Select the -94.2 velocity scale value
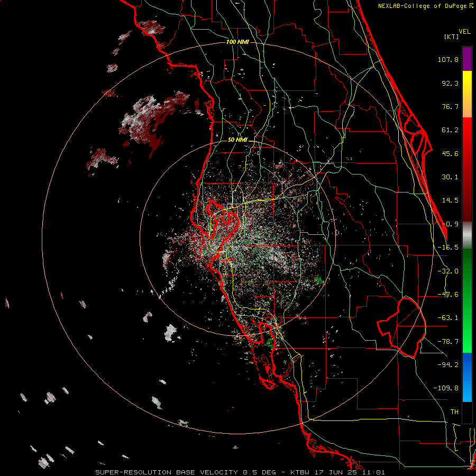 [448, 364]
